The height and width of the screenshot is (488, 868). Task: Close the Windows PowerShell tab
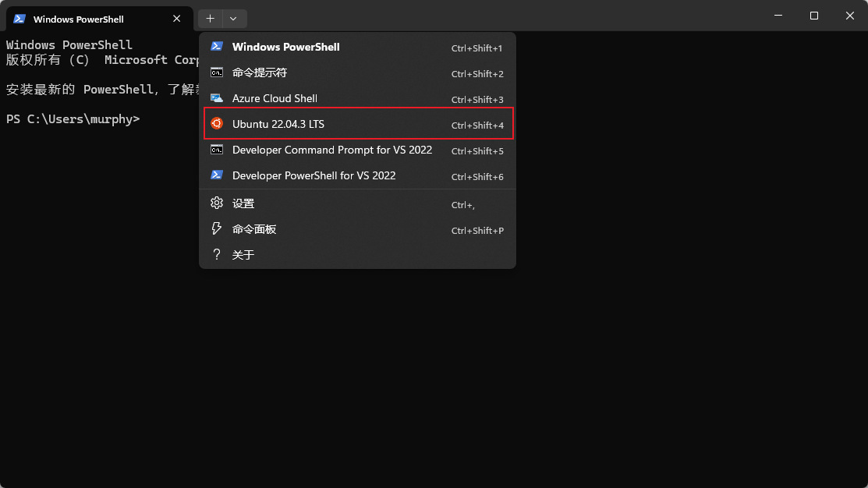(x=178, y=19)
